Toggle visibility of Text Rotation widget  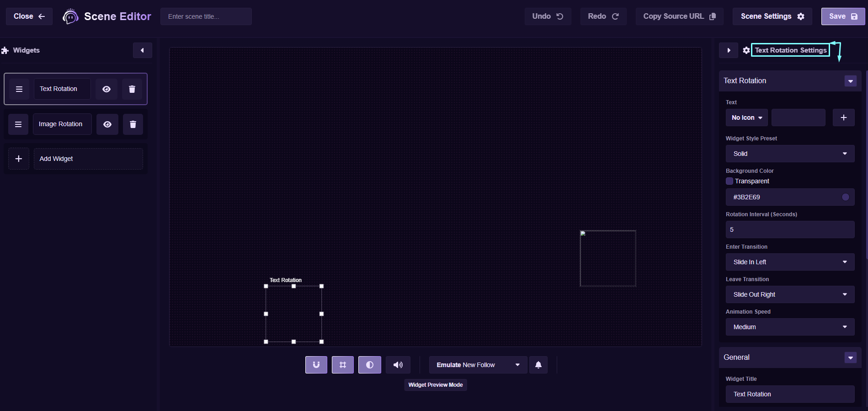107,89
